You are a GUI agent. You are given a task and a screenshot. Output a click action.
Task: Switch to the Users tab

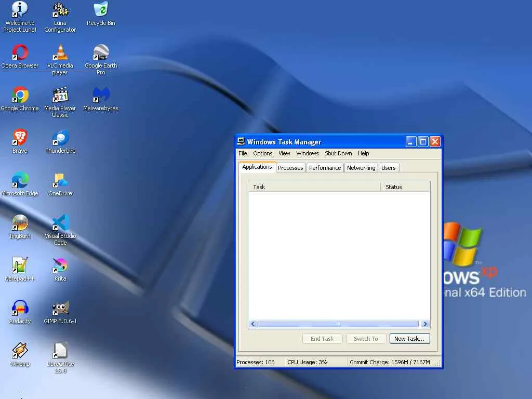(389, 168)
